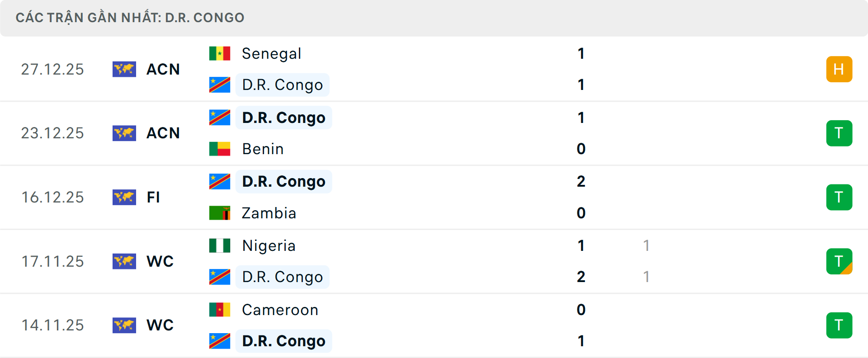Click the Zambia flag icon
This screenshot has height=358, width=868.
click(x=219, y=213)
